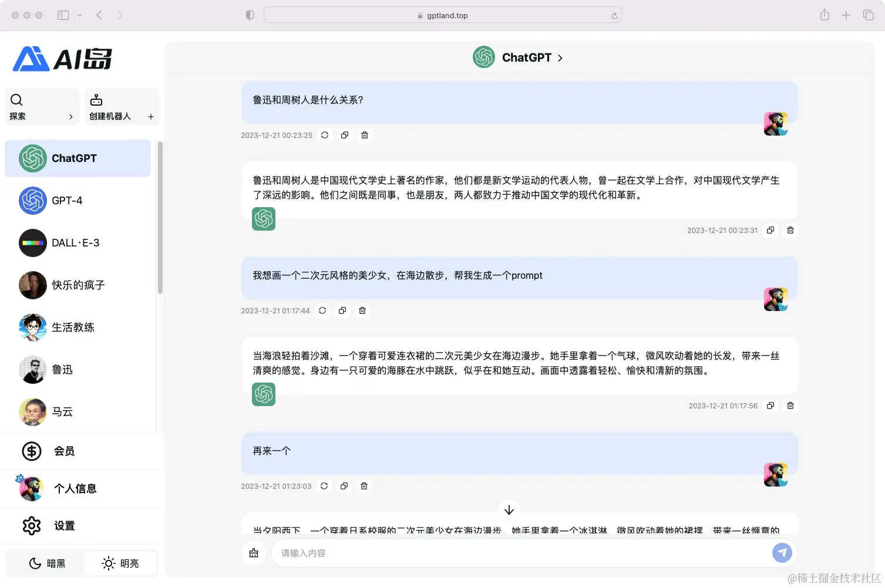
Task: Click 创建机器人 create robot button
Action: (x=122, y=107)
